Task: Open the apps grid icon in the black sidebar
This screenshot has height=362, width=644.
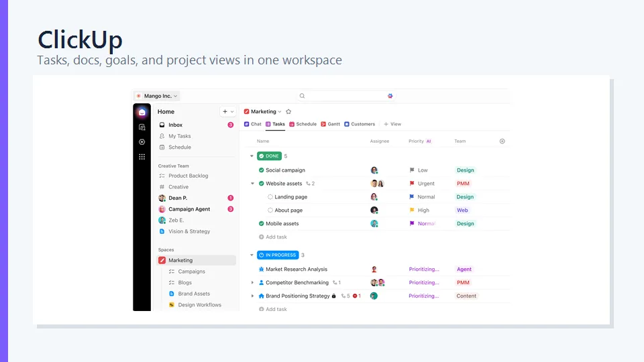Action: pos(142,157)
